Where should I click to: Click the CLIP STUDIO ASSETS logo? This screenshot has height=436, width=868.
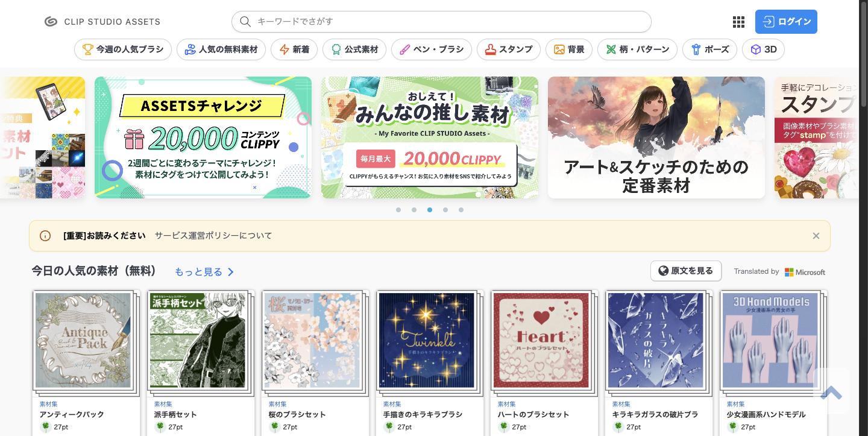102,22
